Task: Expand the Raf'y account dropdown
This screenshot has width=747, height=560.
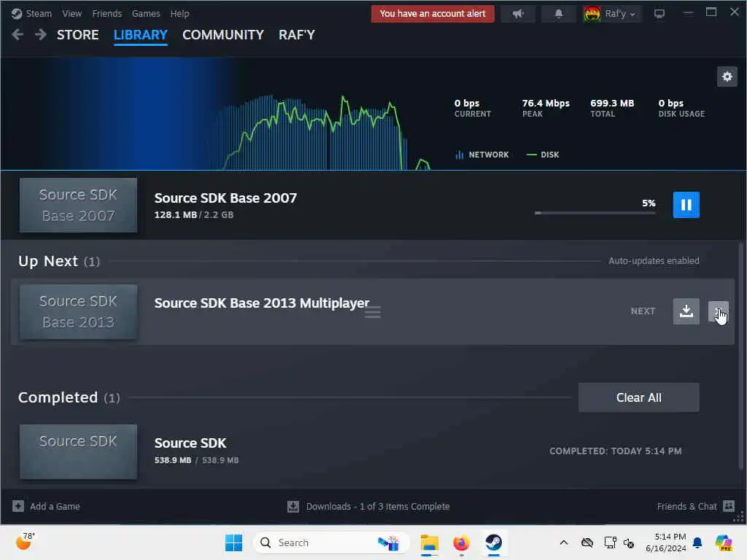Action: (x=620, y=14)
